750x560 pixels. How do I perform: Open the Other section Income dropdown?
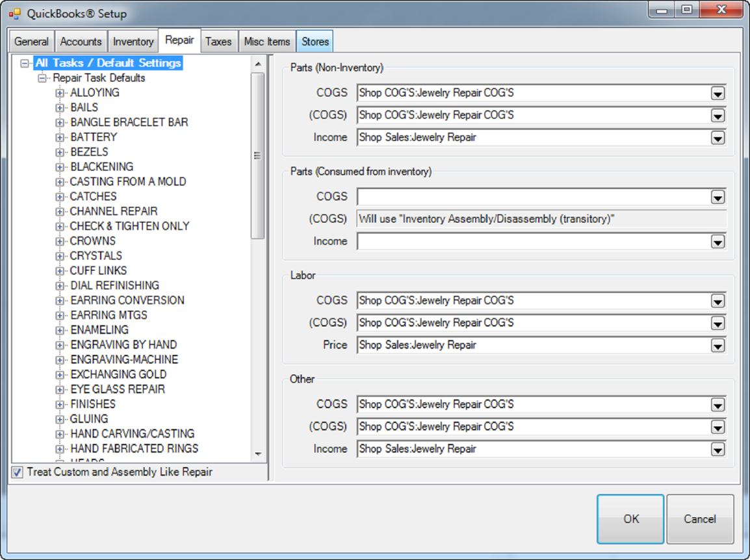718,449
